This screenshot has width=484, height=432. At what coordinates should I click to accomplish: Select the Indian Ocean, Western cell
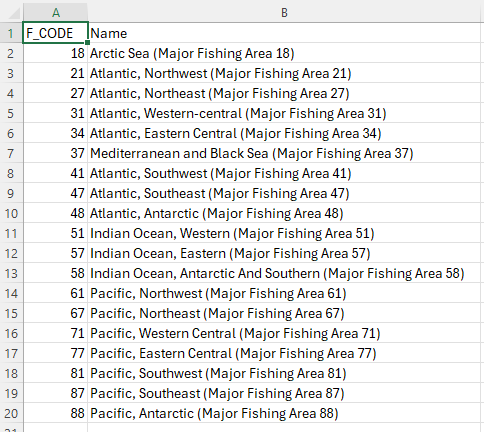284,233
